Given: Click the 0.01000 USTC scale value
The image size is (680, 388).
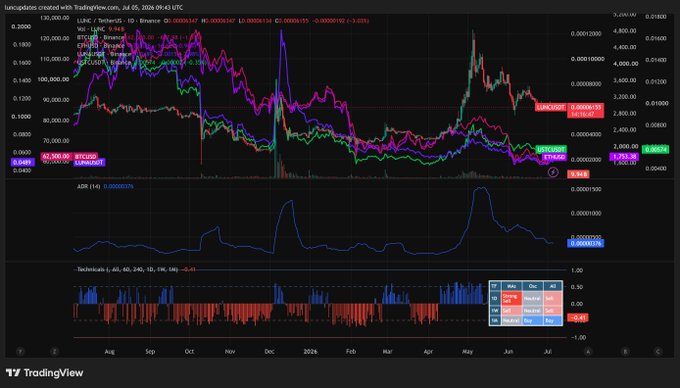Looking at the screenshot, I should click(x=656, y=103).
